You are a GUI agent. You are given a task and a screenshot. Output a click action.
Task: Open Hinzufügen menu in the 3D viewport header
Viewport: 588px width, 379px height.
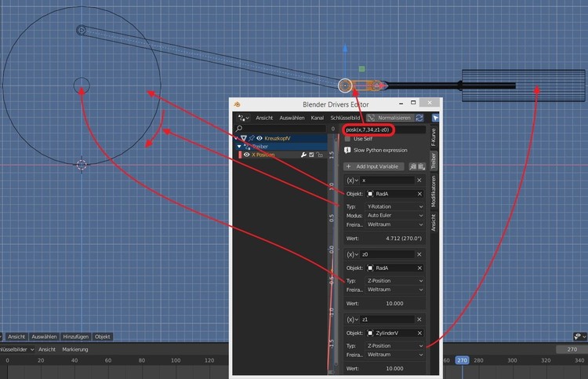pyautogui.click(x=76, y=337)
